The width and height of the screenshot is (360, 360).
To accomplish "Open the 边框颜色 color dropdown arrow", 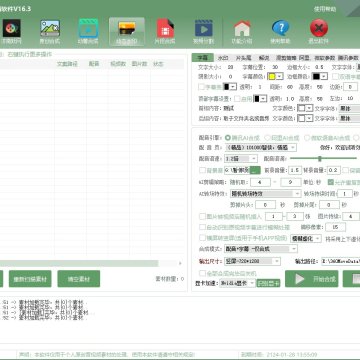I will (324, 77).
